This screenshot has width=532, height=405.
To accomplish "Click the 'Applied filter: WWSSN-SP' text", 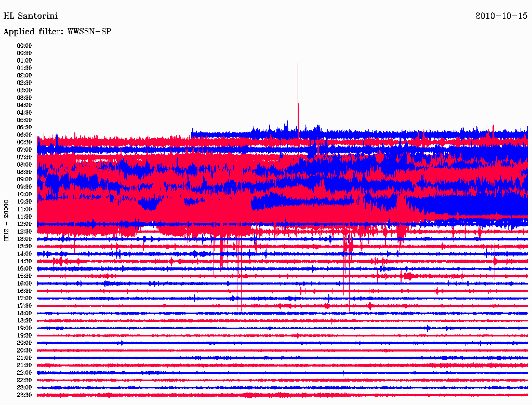I will [x=57, y=32].
